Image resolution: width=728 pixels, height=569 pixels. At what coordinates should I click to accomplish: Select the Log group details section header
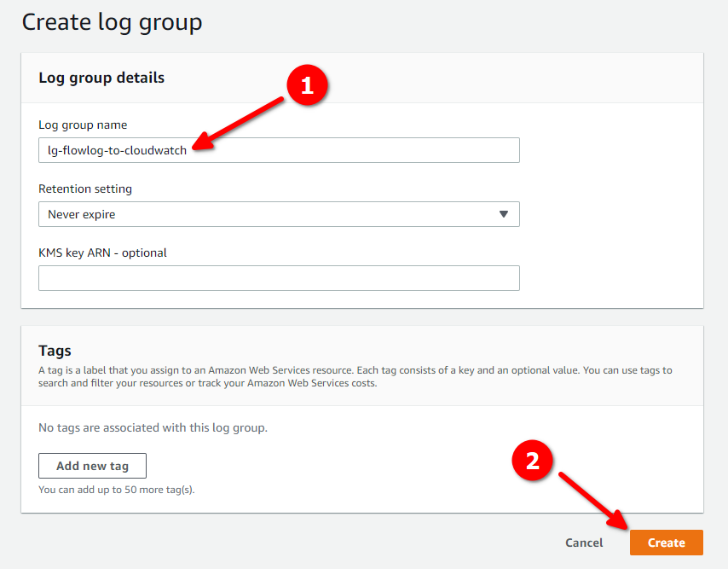pyautogui.click(x=101, y=78)
